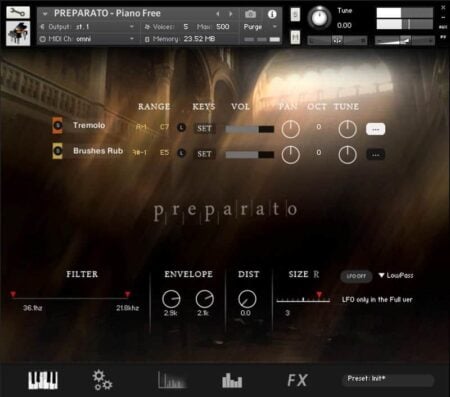Click Brushes Rub range high note E5
450x397 pixels.
tap(164, 153)
